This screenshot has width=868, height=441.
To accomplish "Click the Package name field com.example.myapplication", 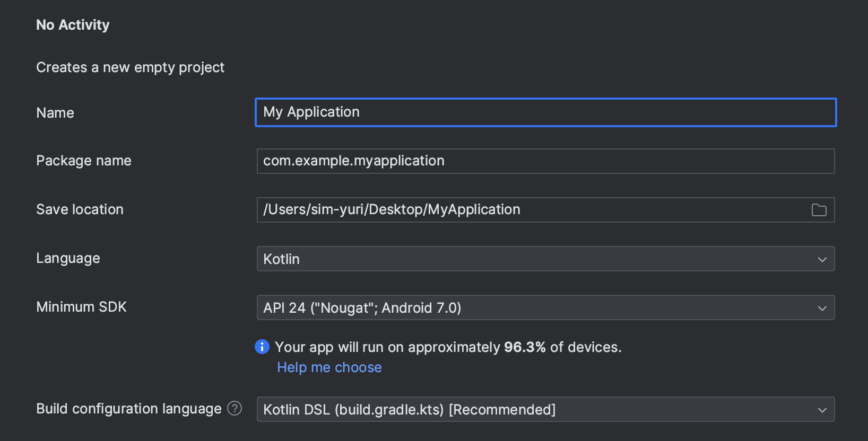I will 545,161.
